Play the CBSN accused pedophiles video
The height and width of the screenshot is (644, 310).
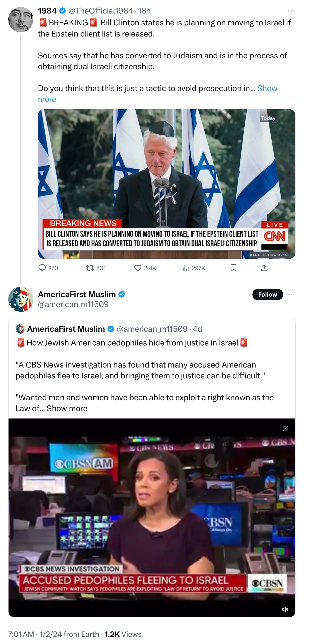[152, 517]
